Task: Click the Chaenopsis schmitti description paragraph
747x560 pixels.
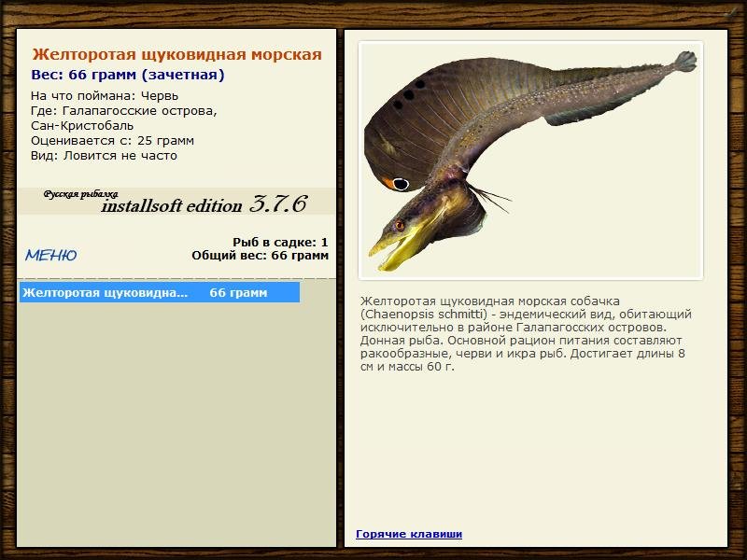Action: point(526,334)
